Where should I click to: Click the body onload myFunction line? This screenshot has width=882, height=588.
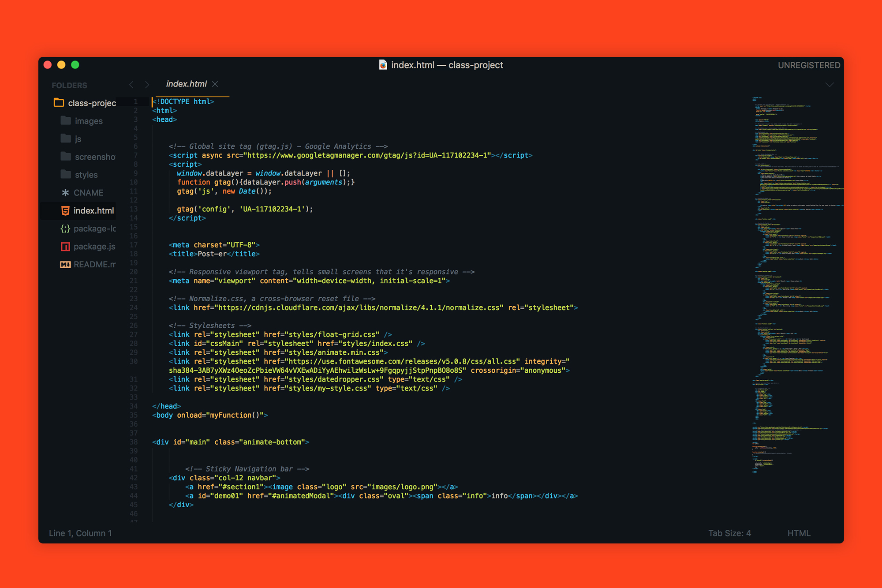210,416
